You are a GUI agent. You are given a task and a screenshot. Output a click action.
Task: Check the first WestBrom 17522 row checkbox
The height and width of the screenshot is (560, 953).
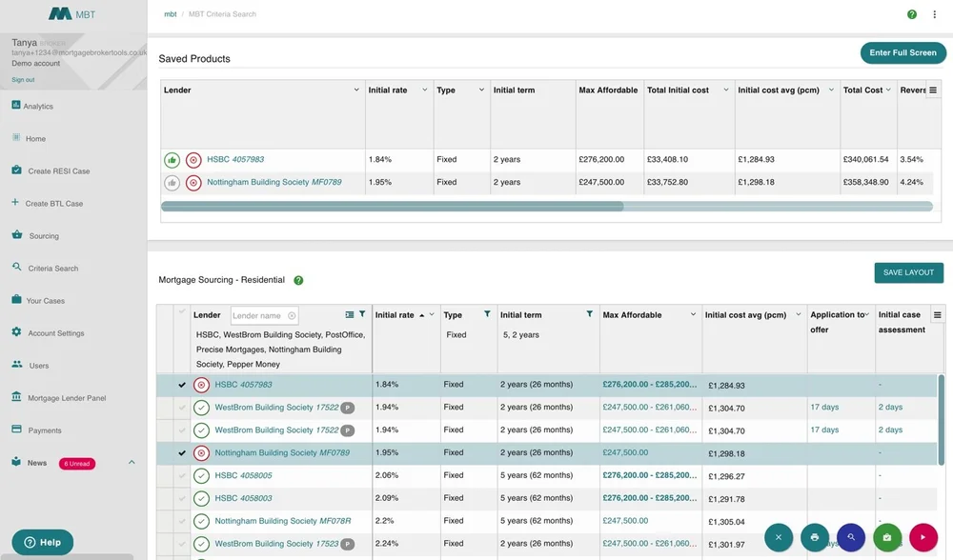click(182, 408)
